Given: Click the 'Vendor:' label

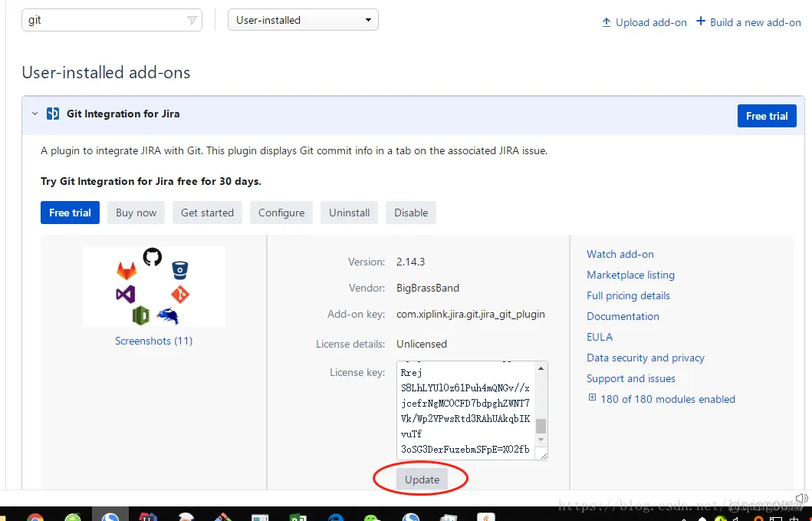Looking at the screenshot, I should pos(367,288).
